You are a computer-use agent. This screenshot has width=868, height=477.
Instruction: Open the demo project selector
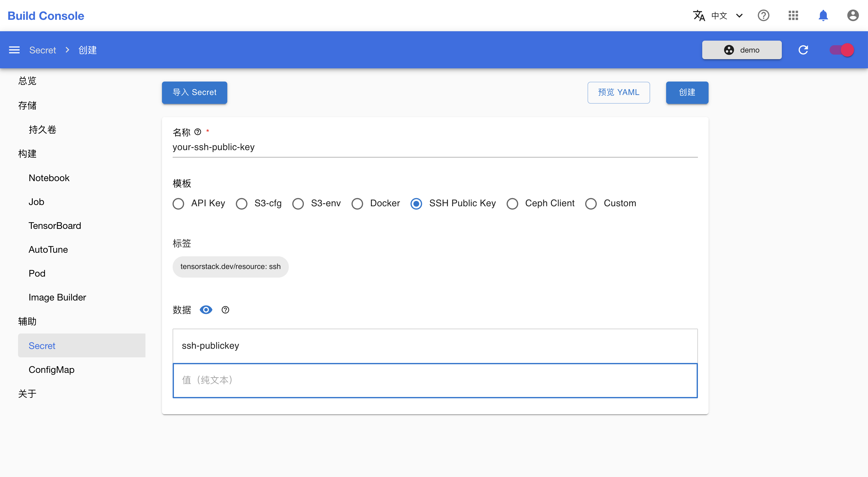point(742,50)
